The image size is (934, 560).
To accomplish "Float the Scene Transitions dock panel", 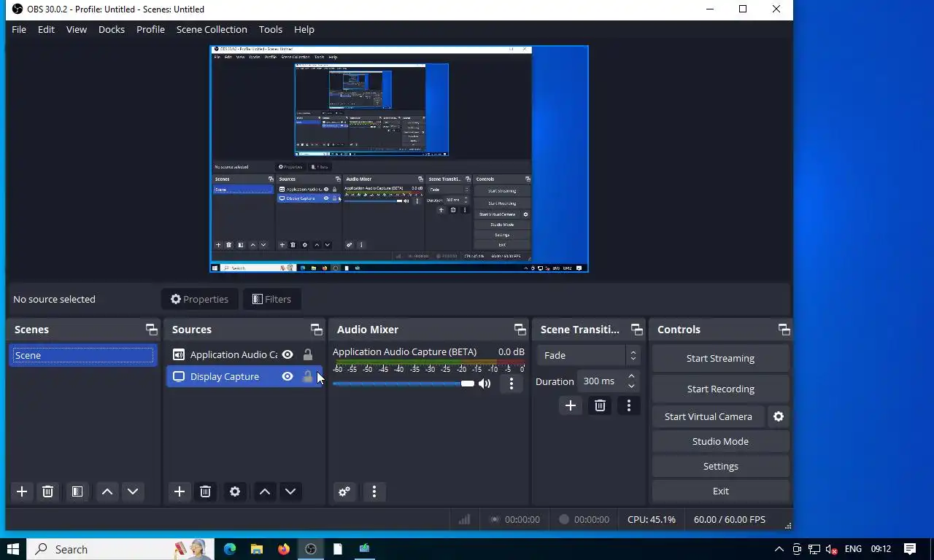I will (x=636, y=330).
